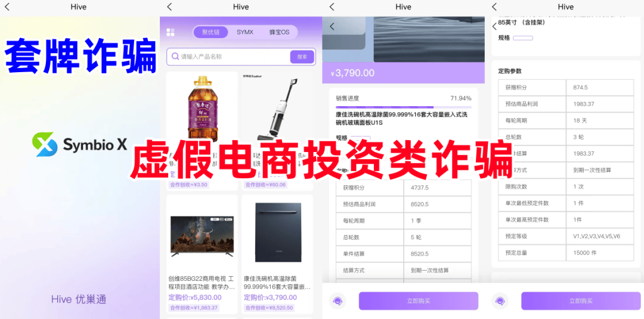Select the 规格 option chip on the 85英寸 page
This screenshot has height=319, width=644.
pyautogui.click(x=522, y=38)
